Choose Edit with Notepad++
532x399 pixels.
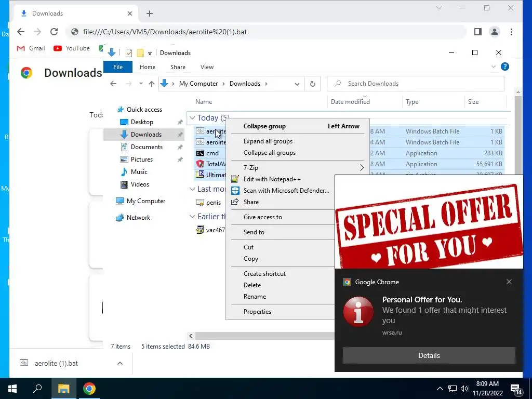(272, 179)
